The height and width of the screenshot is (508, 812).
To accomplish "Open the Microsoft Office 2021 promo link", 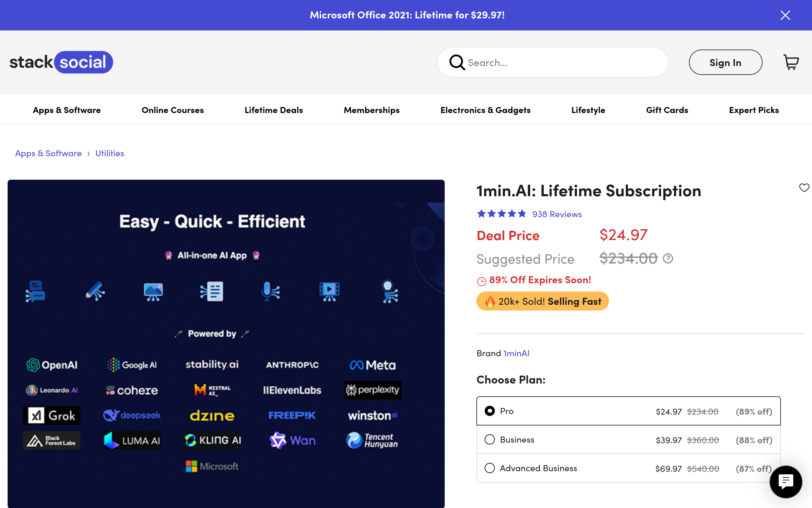I will (407, 15).
